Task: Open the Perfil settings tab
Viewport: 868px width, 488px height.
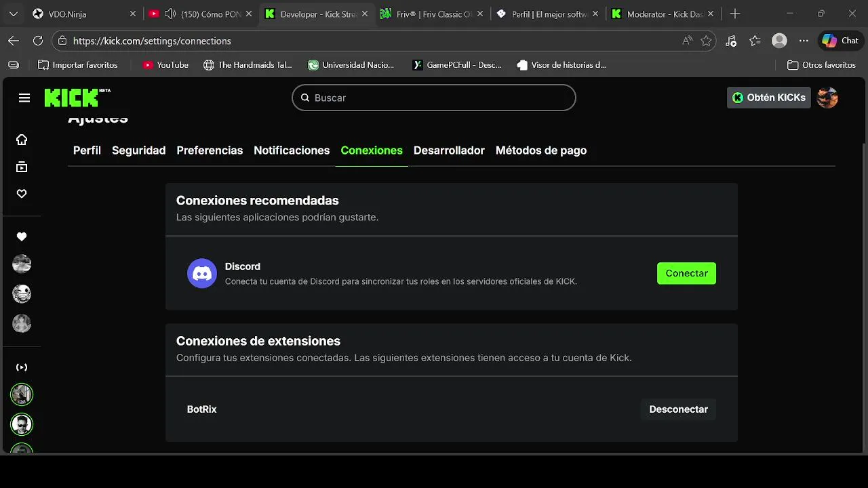Action: 87,150
